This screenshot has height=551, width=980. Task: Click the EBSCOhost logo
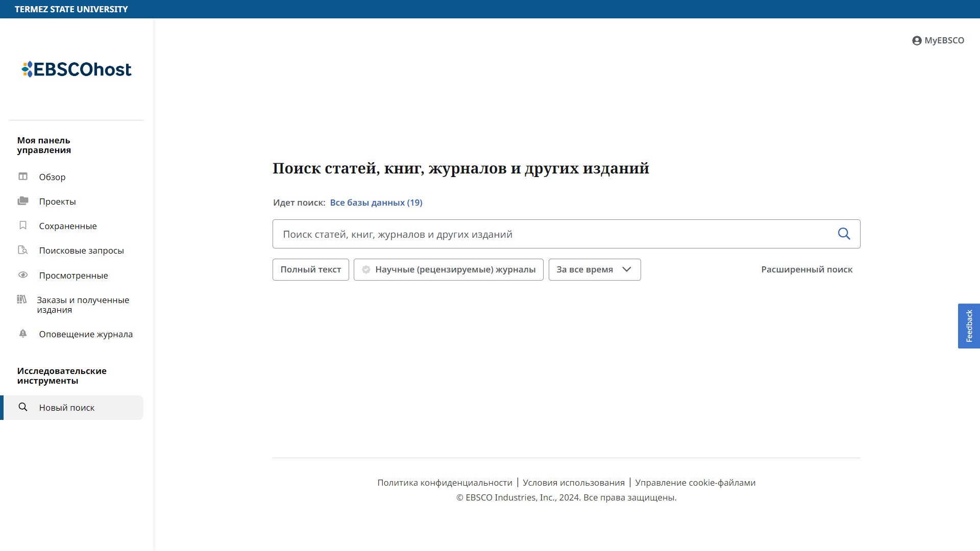click(77, 69)
